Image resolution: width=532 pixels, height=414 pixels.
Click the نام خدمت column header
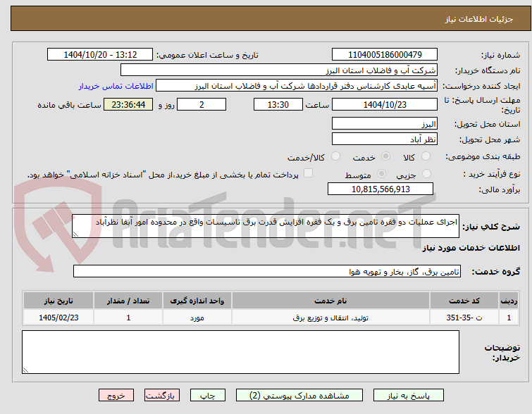330,301
